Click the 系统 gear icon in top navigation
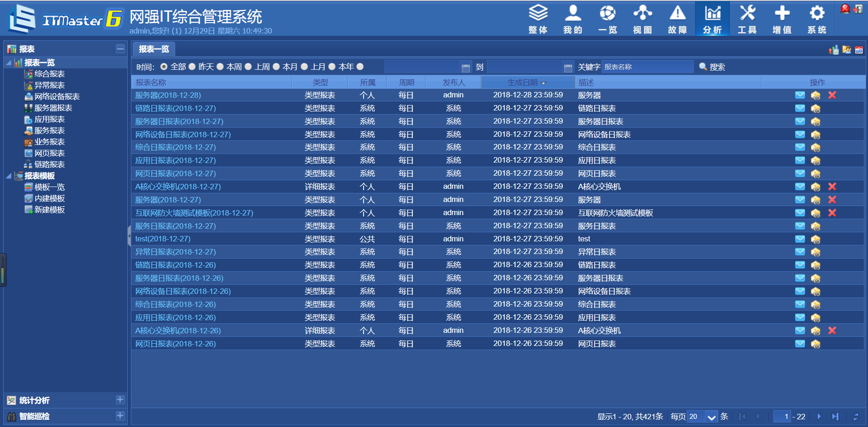The width and height of the screenshot is (868, 427). [x=816, y=18]
